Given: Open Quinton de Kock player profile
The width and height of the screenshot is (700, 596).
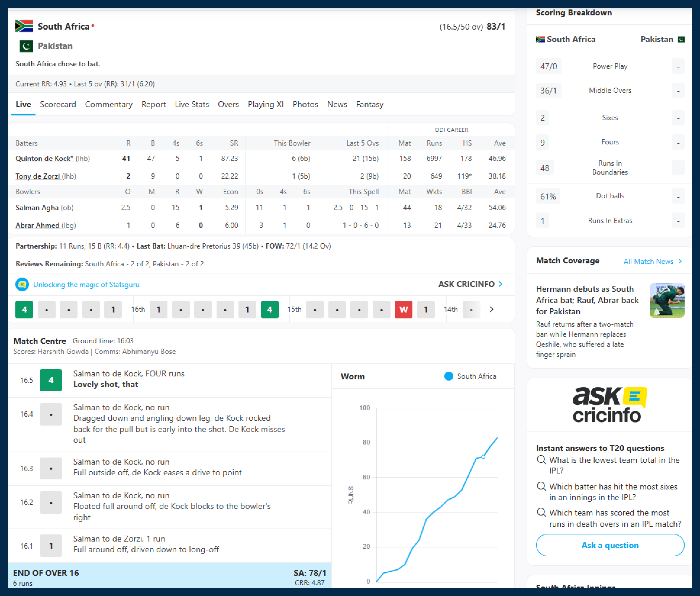Looking at the screenshot, I should [x=44, y=158].
